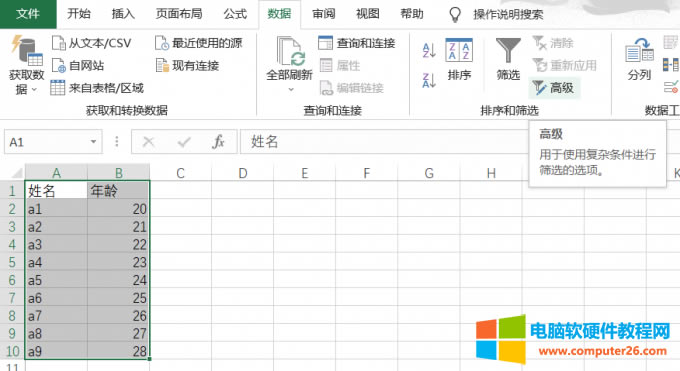Switch to the Review (审阅) tab

coord(324,14)
